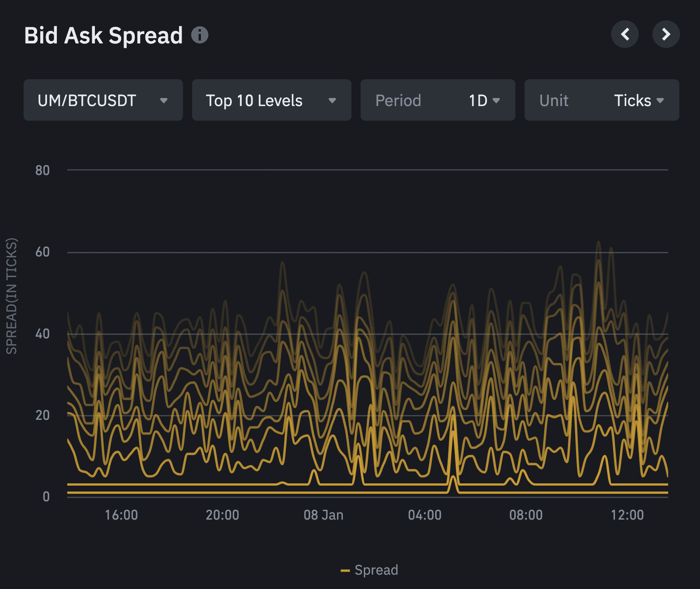Screen dimensions: 700x589
Task: Open the Period 1D dropdown
Action: point(438,100)
